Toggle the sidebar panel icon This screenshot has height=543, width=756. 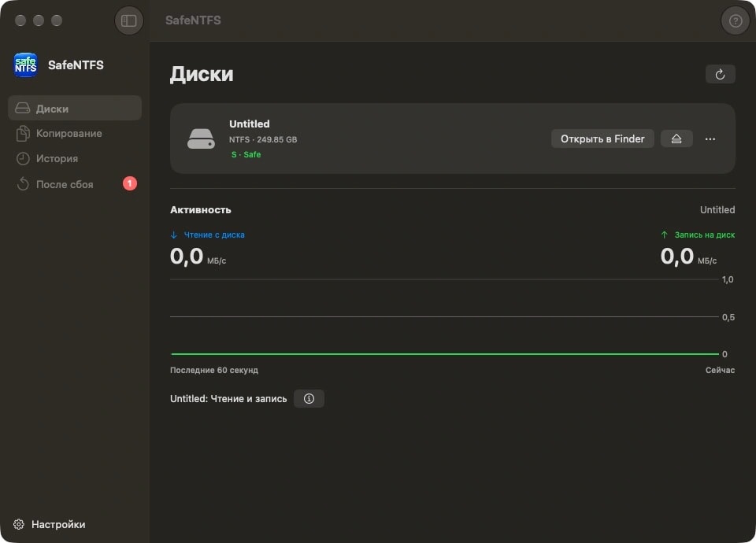click(128, 20)
